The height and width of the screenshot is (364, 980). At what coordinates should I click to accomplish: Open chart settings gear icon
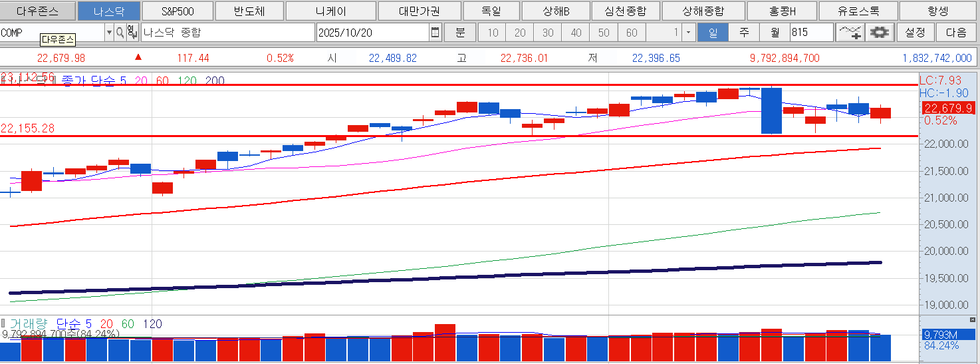coord(879,32)
